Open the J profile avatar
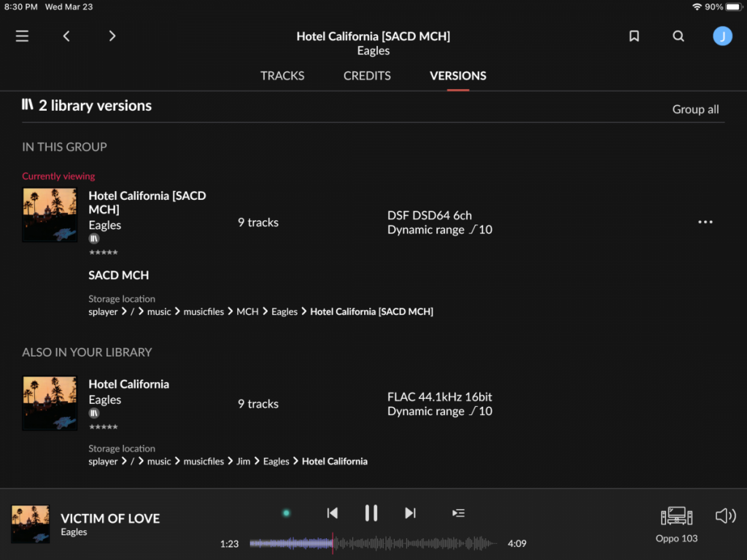Viewport: 747px width, 560px height. (x=722, y=36)
